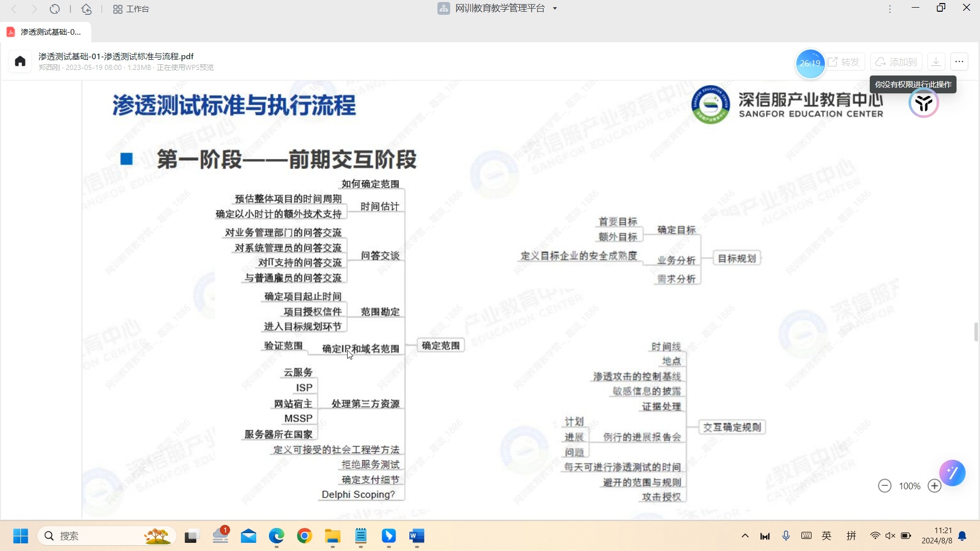Unmute the system volume speaker icon
Screen dimensions: 980x551
click(x=890, y=536)
